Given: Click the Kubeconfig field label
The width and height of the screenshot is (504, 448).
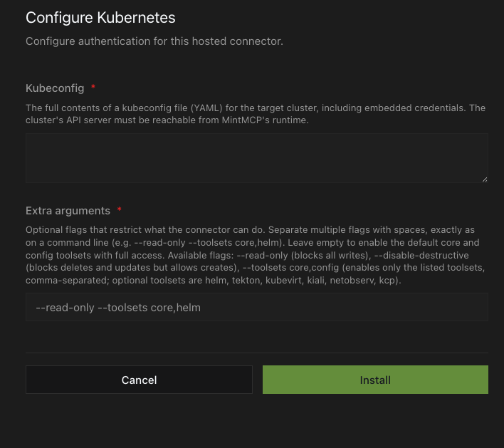Looking at the screenshot, I should pos(55,88).
